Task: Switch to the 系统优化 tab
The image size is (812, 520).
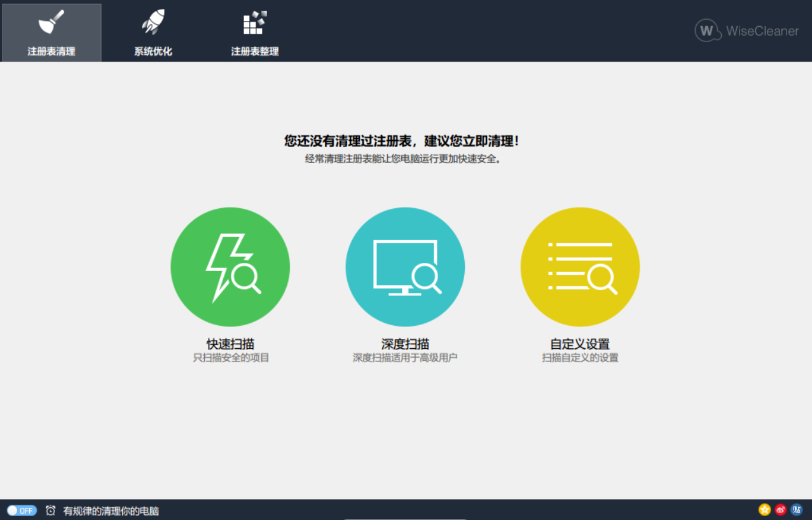Action: [x=151, y=32]
